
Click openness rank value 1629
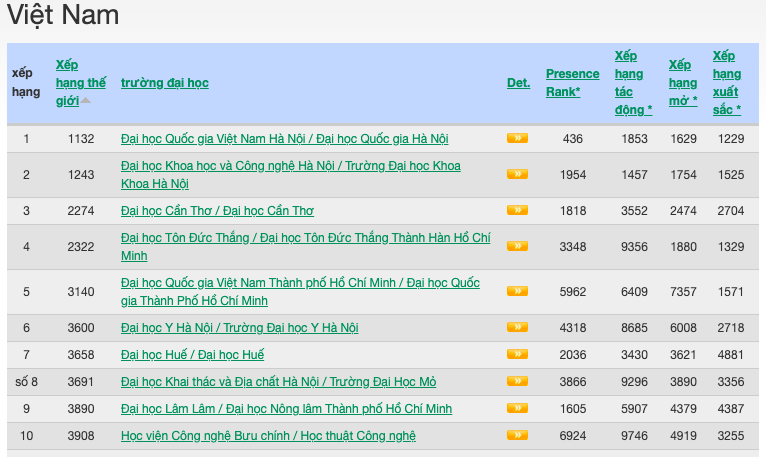click(683, 139)
